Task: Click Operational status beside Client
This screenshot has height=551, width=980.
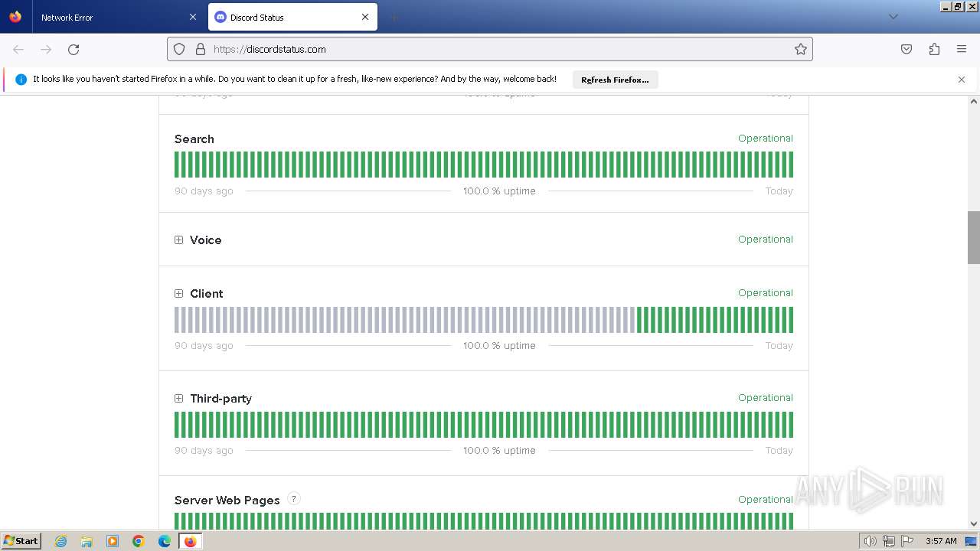Action: click(x=766, y=293)
